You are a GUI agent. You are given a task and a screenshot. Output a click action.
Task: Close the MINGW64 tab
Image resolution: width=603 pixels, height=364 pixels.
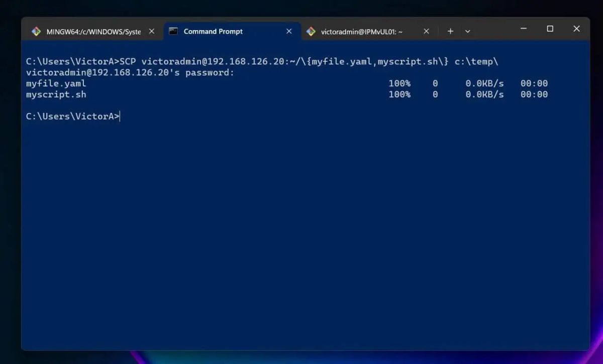(x=152, y=31)
